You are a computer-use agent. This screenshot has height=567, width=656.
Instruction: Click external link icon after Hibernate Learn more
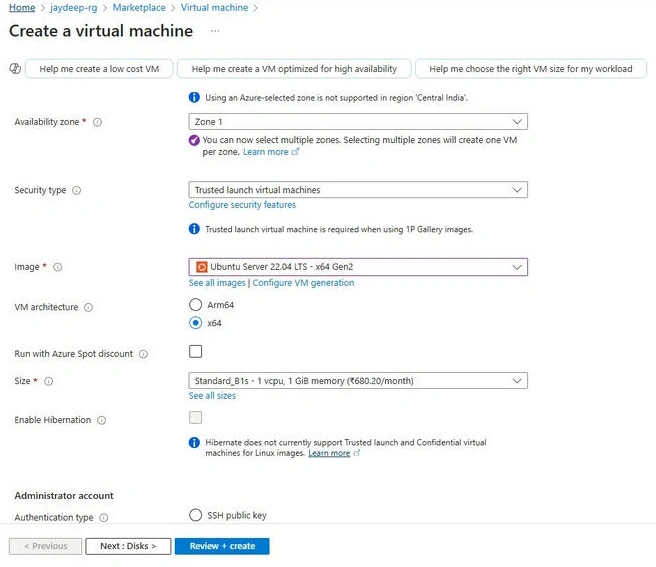coord(357,453)
